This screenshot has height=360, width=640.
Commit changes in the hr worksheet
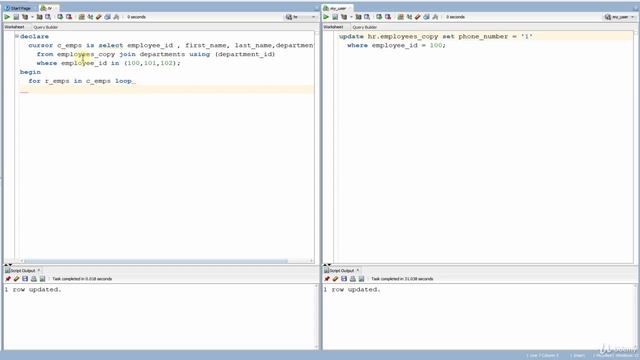coord(60,17)
